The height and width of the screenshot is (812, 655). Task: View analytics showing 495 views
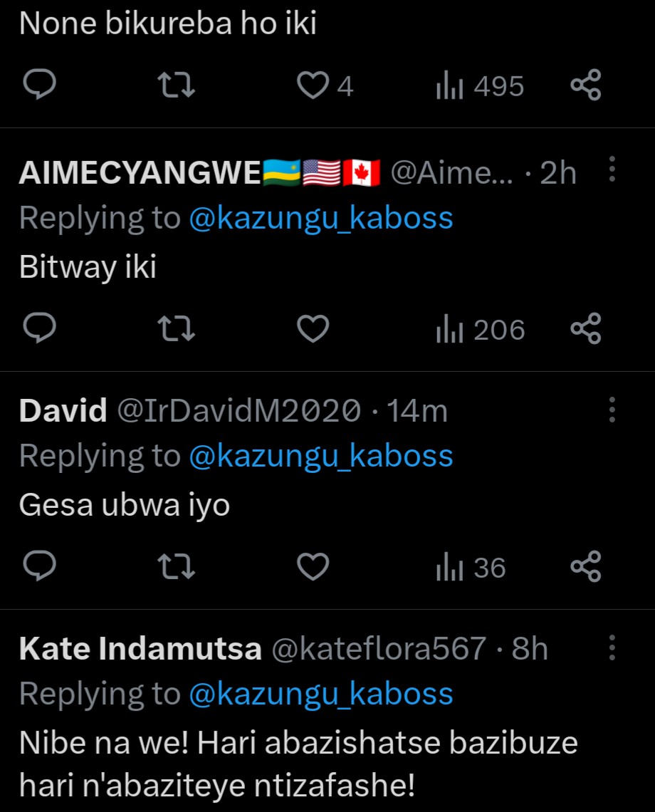pos(479,86)
